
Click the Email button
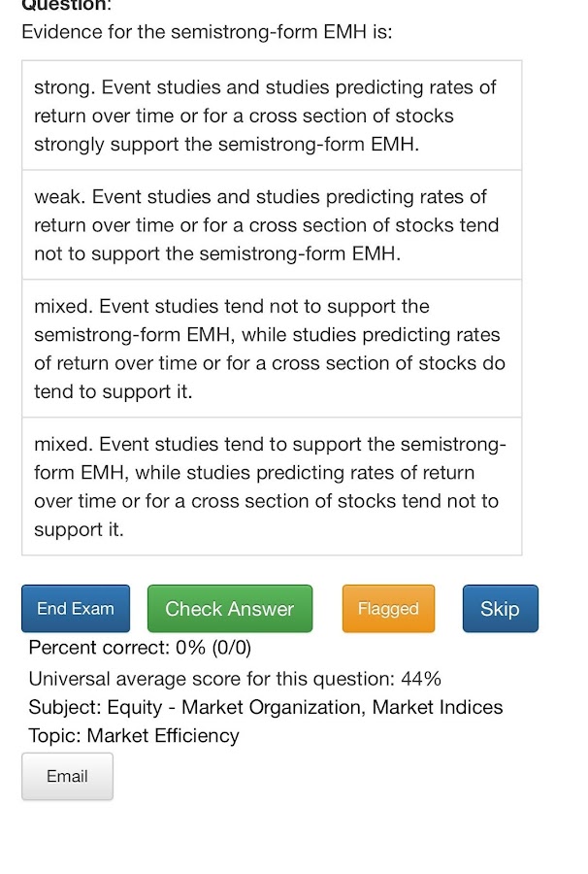[67, 776]
